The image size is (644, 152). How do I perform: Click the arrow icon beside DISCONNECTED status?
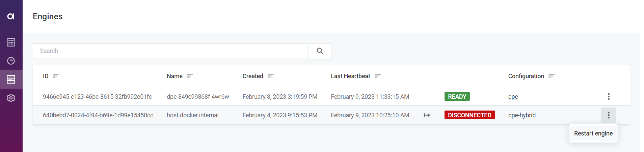click(x=427, y=115)
